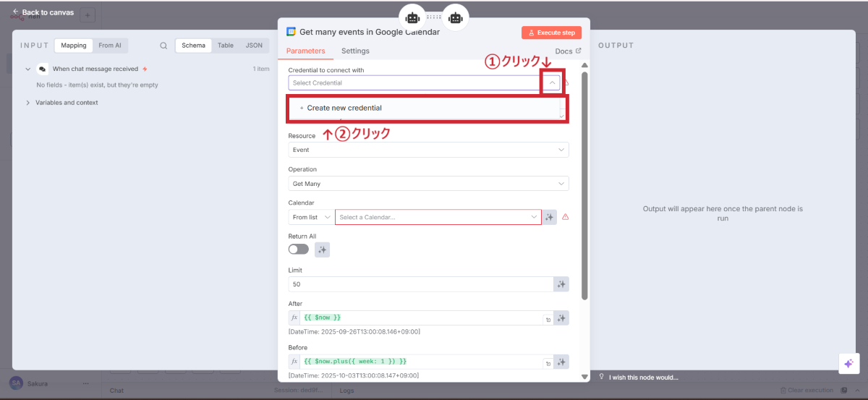Viewport: 868px width, 400px height.
Task: Click the AI sparkle icon beside the Before expression
Action: (x=561, y=362)
